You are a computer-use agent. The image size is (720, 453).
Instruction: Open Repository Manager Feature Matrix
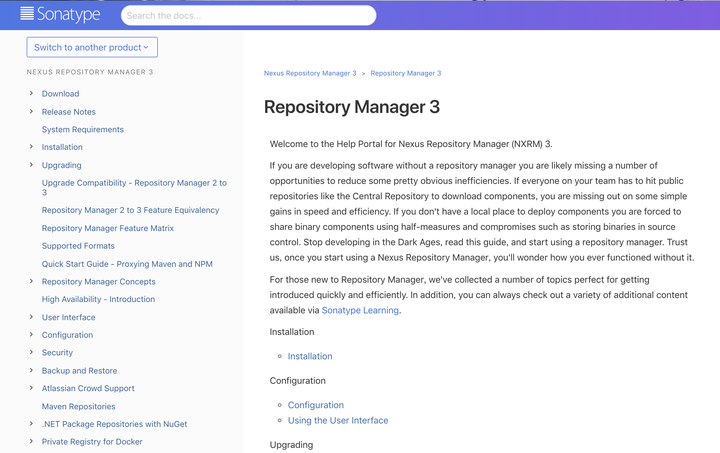tap(108, 228)
